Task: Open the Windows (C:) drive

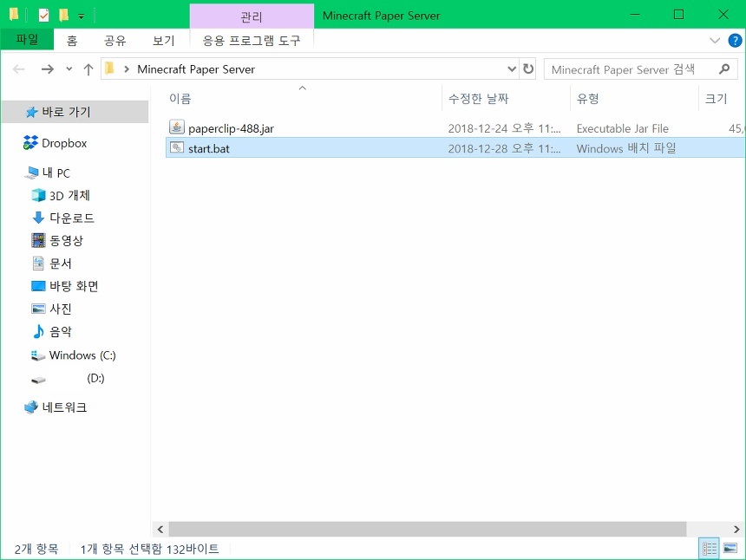Action: [x=82, y=355]
